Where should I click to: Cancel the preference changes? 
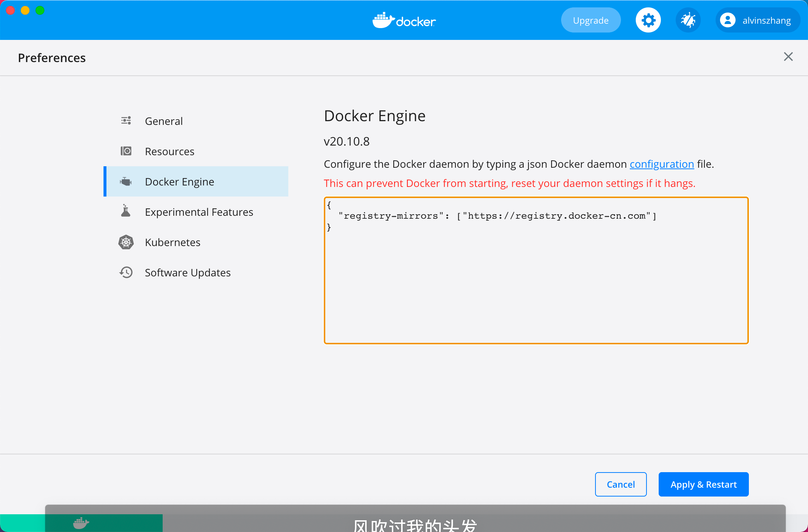(621, 484)
